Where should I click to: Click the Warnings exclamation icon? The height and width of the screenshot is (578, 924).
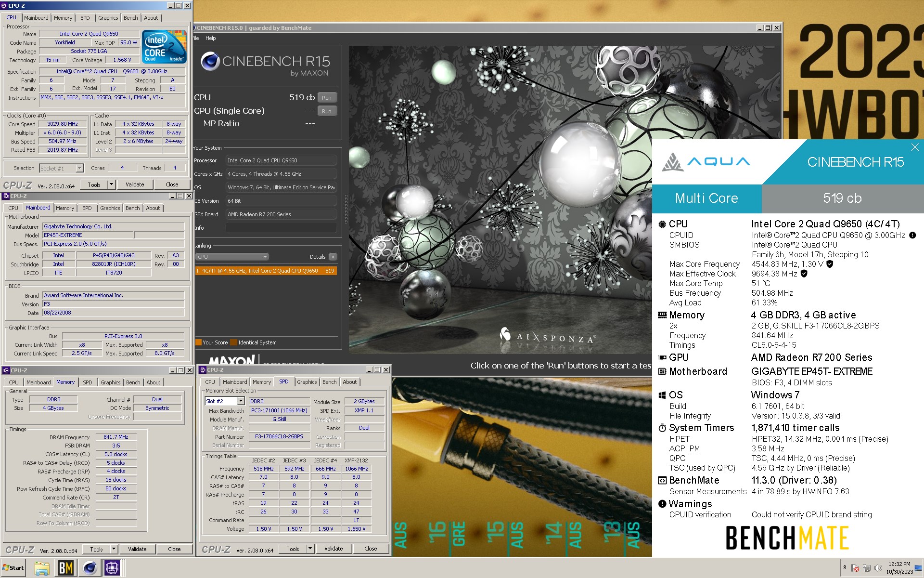(662, 504)
